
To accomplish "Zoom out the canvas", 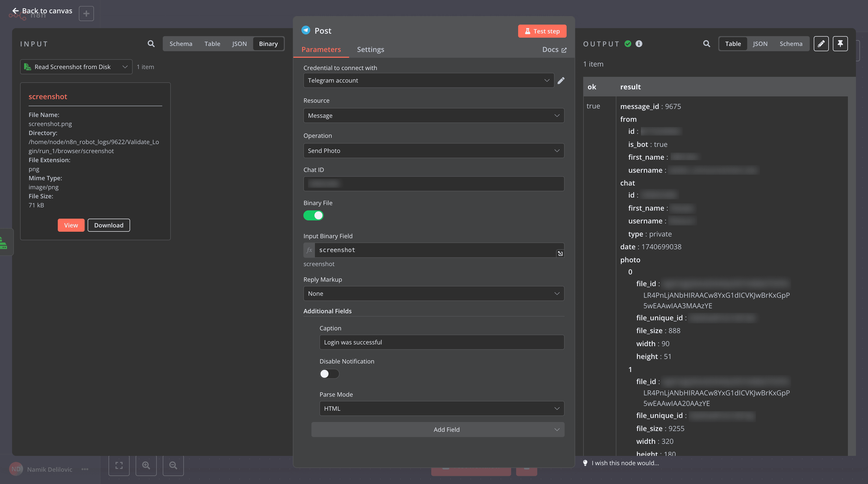I will click(173, 465).
